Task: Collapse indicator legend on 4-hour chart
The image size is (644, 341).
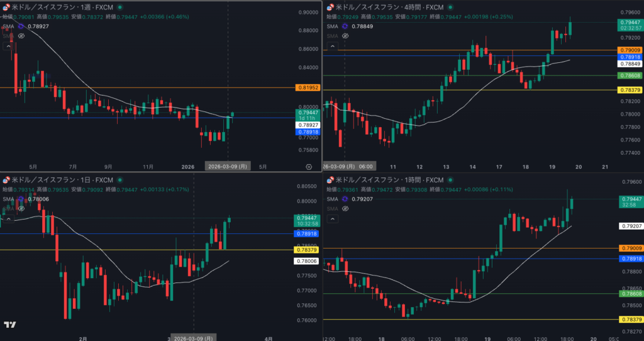Action: click(x=332, y=47)
